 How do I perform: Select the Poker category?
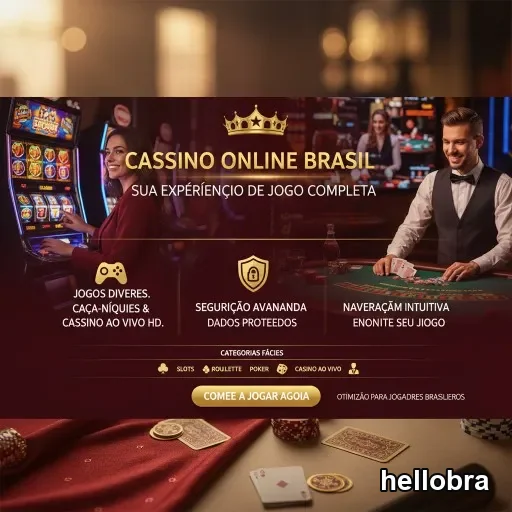coord(259,369)
